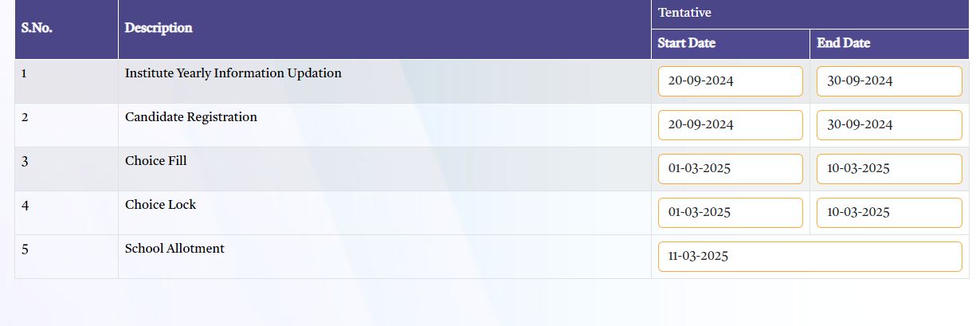
Task: Focus the Choice Fill end date input
Action: click(x=889, y=169)
